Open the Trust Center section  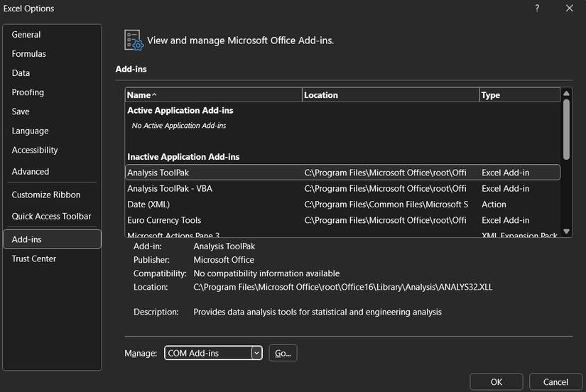[34, 259]
